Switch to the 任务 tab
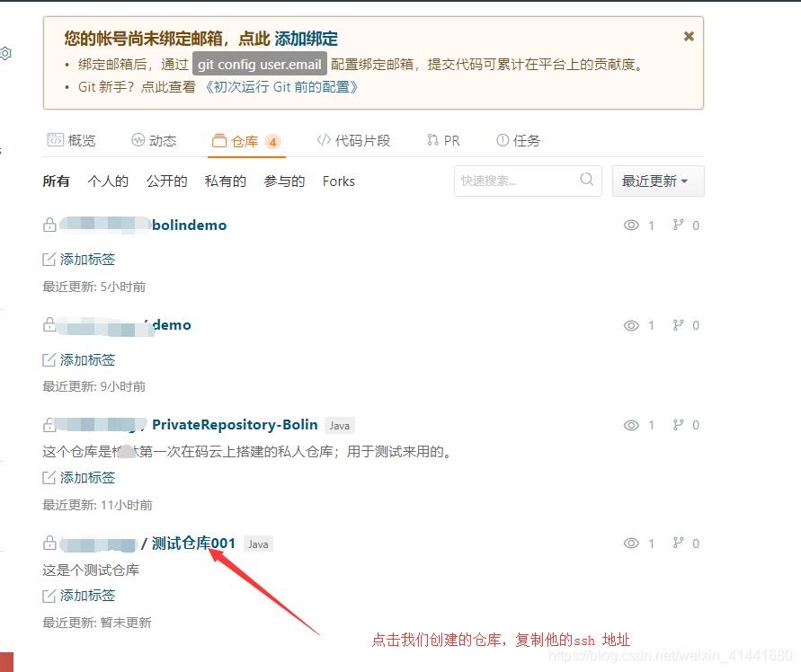Viewport: 801px width, 672px height. coord(519,140)
